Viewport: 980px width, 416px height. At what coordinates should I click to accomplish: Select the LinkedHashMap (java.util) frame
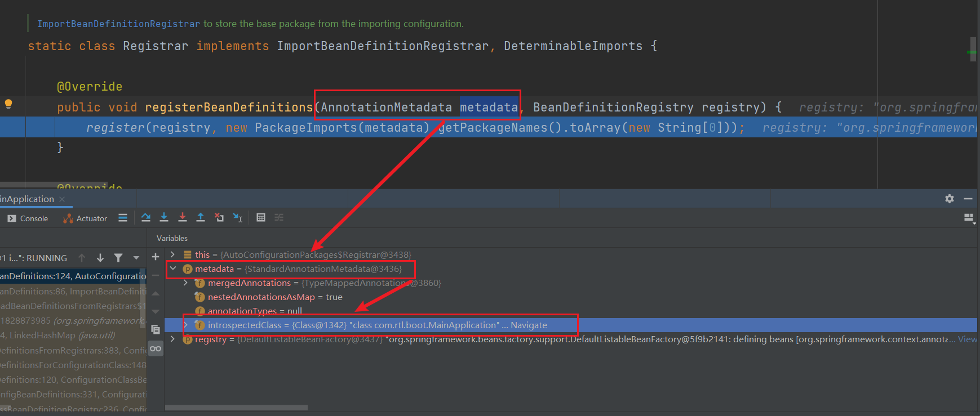(73, 335)
